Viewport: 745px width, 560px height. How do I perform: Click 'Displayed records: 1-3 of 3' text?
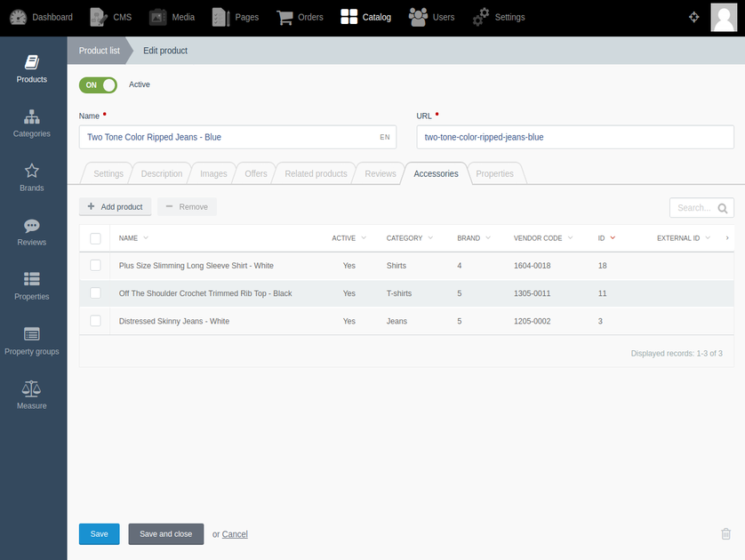[677, 354]
